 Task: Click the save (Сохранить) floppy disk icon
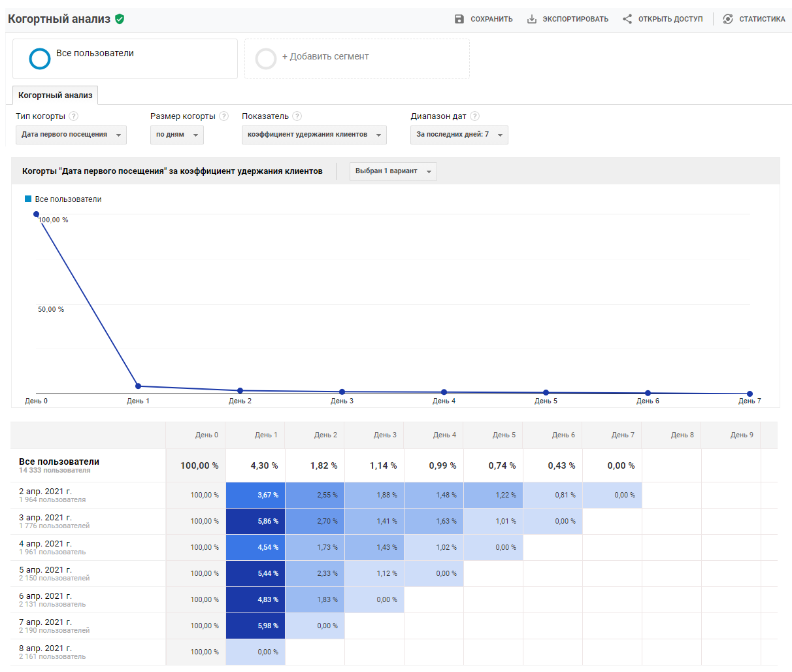tap(458, 19)
